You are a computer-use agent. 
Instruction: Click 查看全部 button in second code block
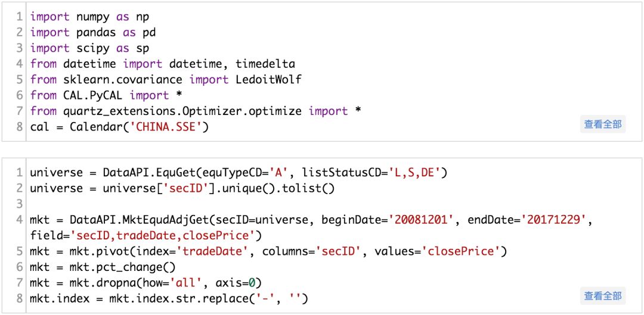pos(603,295)
